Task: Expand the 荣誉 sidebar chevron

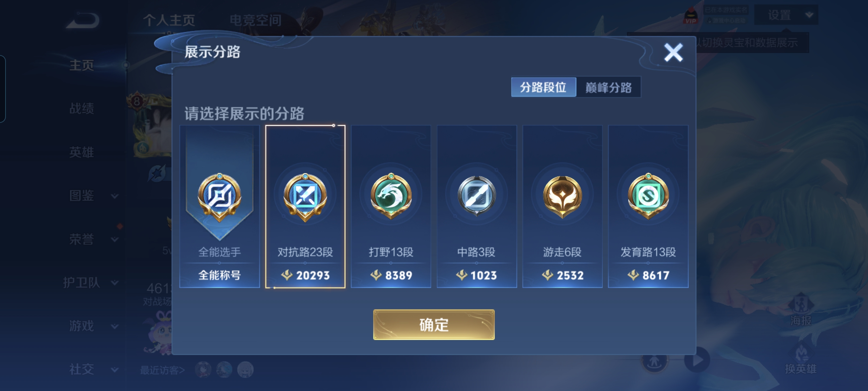Action: (115, 239)
